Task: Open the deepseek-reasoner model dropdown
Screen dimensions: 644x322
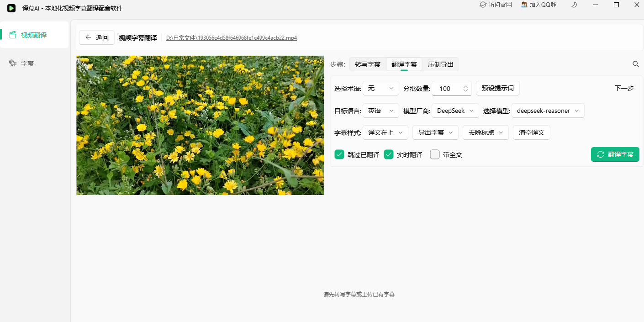Action: click(548, 111)
